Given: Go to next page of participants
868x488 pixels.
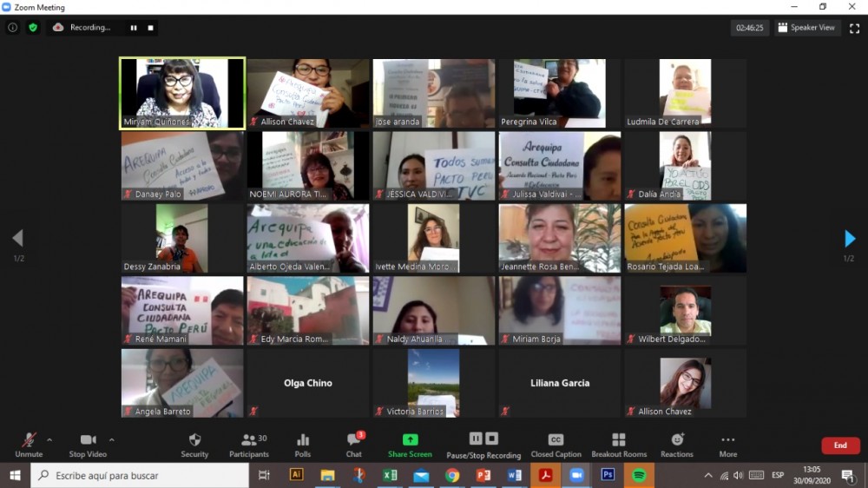Looking at the screenshot, I should [850, 239].
